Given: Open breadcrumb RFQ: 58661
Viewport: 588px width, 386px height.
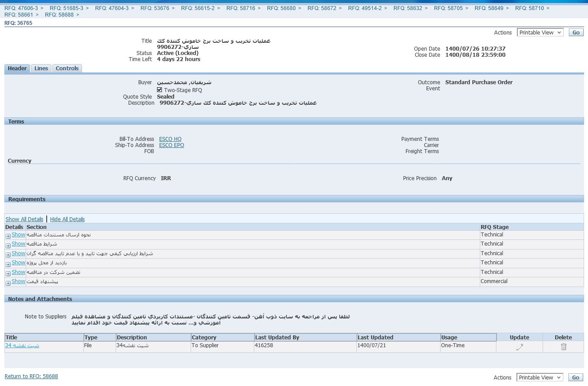Looking at the screenshot, I should click(19, 15).
